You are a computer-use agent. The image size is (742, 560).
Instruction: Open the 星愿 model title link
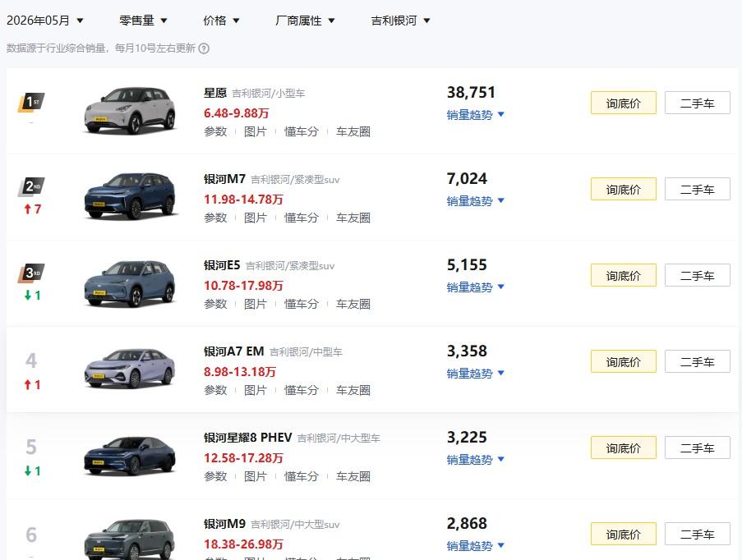point(215,93)
